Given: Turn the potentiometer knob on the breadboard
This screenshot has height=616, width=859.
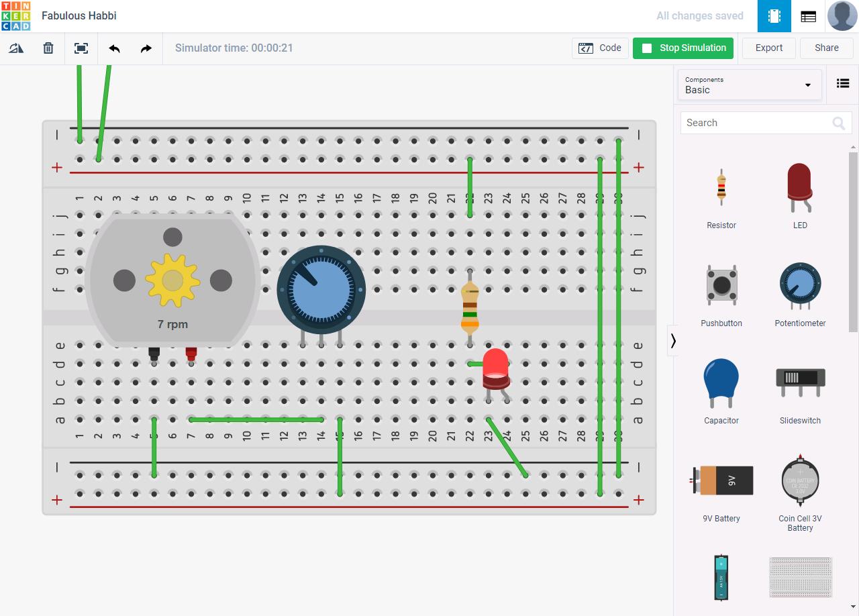Looking at the screenshot, I should (x=321, y=289).
